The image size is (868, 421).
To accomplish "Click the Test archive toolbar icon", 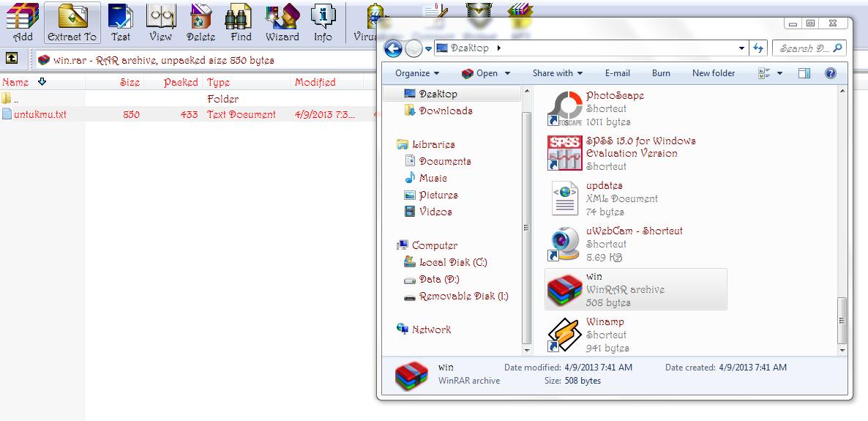I will tap(120, 23).
